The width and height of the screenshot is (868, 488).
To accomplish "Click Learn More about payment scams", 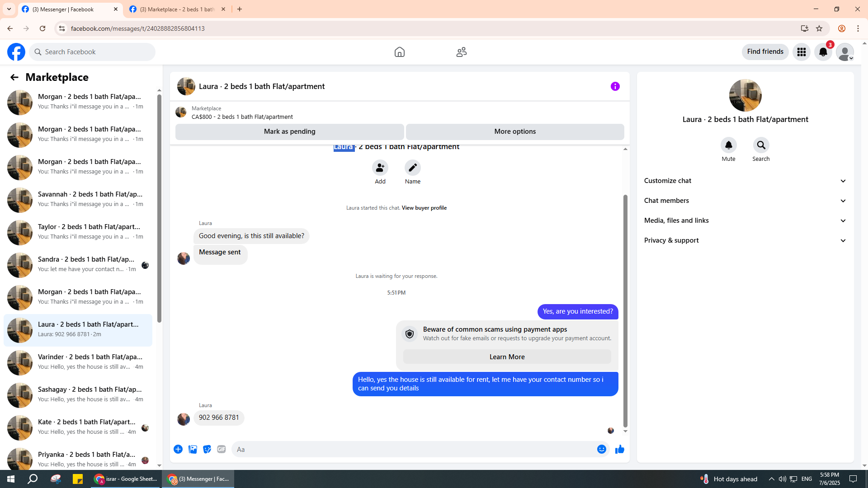I will click(x=507, y=357).
